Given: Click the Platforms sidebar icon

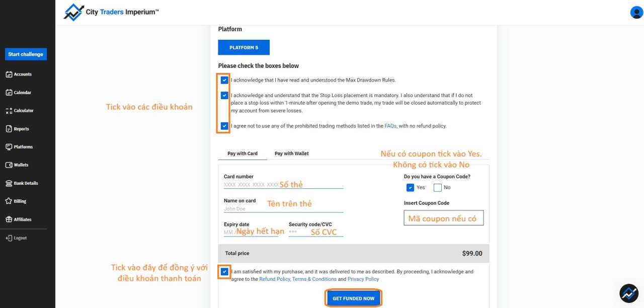Looking at the screenshot, I should (x=9, y=147).
